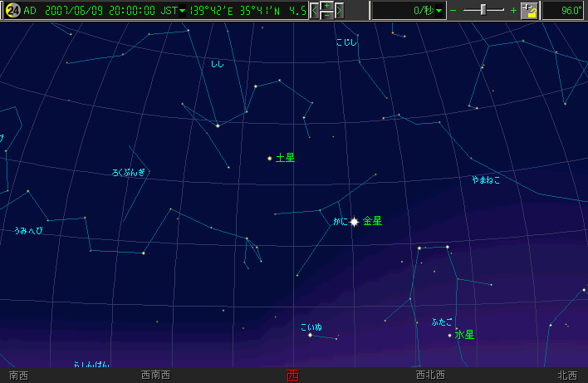
Task: Click the zoom slider handle
Action: pyautogui.click(x=484, y=10)
